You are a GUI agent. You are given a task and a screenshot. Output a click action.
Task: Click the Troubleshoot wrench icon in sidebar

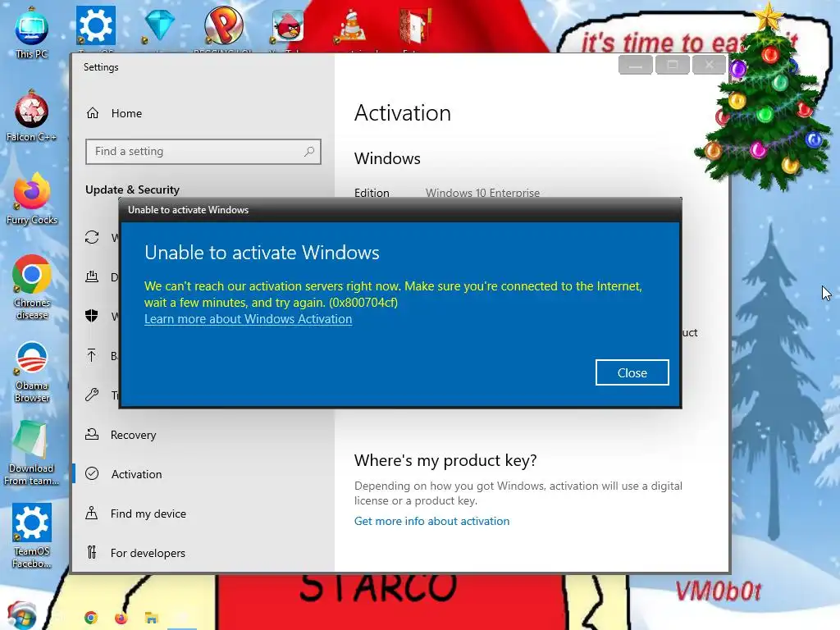coord(92,395)
